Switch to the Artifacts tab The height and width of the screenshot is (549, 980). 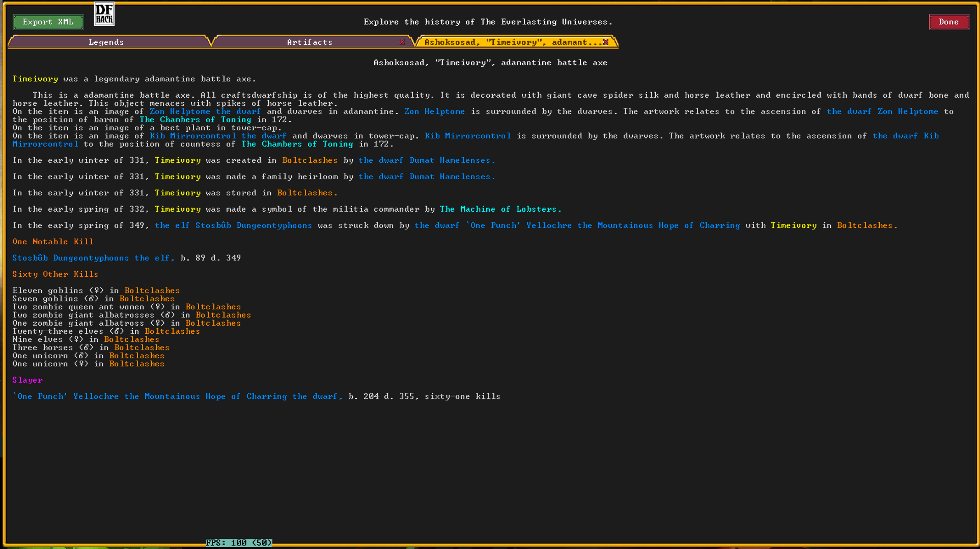[310, 42]
